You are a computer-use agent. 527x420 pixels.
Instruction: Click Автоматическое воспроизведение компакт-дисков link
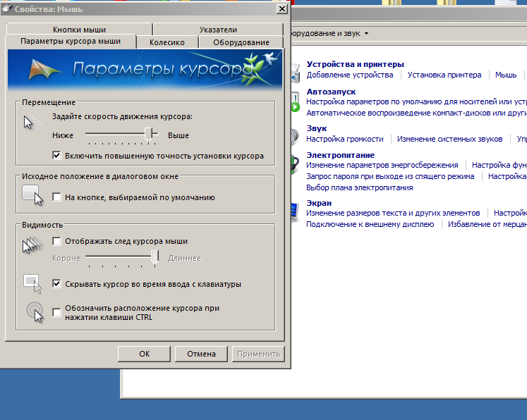[x=416, y=113]
